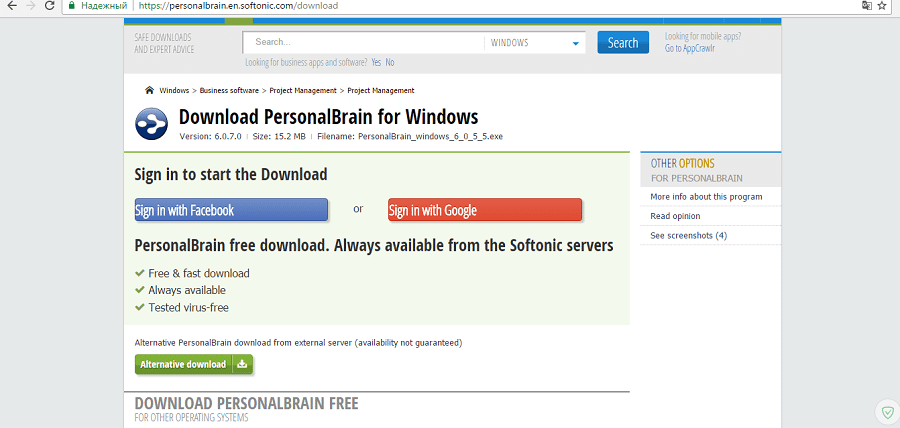Click the translate page icon in address bar

tap(865, 6)
